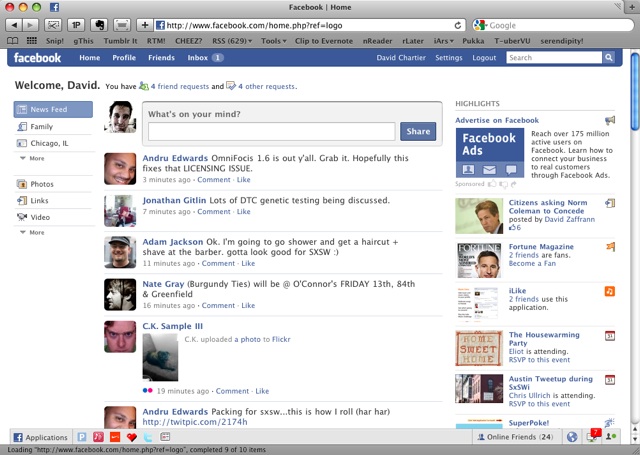Open Settings in the header
The width and height of the screenshot is (640, 455).
[x=449, y=58]
